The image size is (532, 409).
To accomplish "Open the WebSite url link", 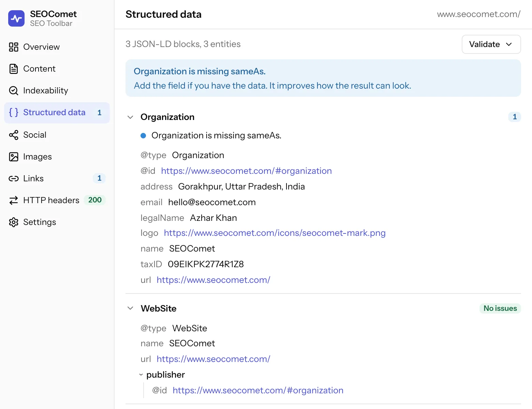I will [213, 359].
